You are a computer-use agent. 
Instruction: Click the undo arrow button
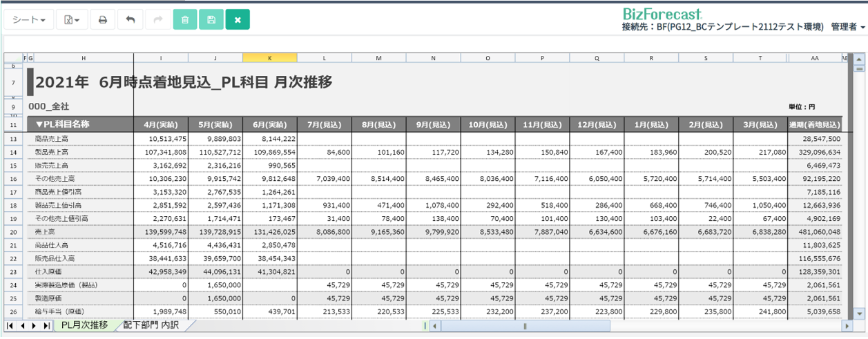pos(130,20)
